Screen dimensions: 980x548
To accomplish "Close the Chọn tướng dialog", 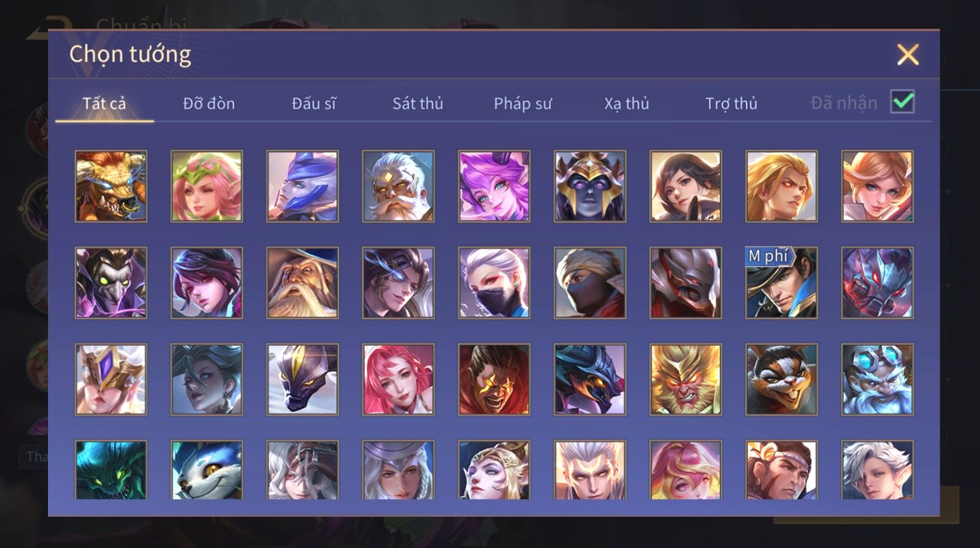I will [x=908, y=55].
